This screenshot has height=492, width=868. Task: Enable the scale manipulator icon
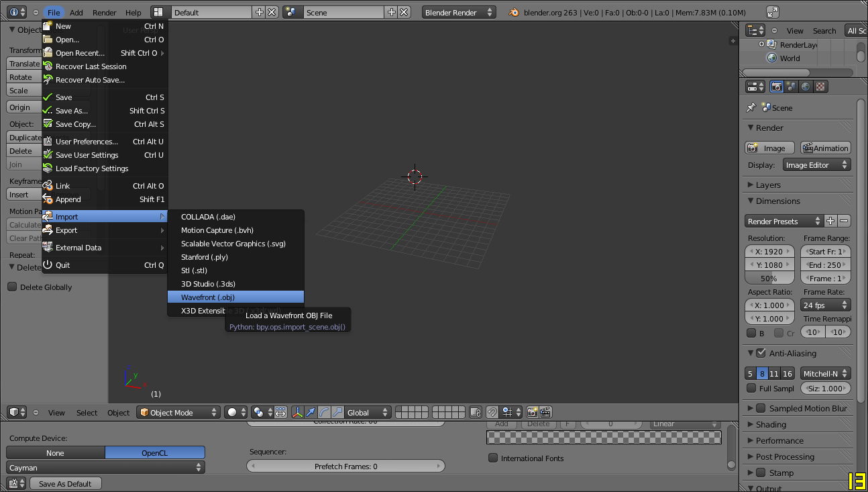[337, 412]
